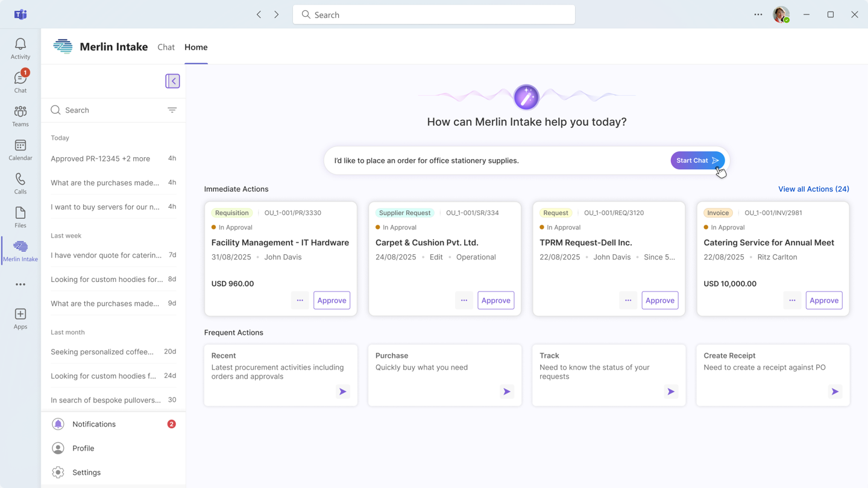868x488 pixels.
Task: Switch to the Chat tab
Action: 166,47
